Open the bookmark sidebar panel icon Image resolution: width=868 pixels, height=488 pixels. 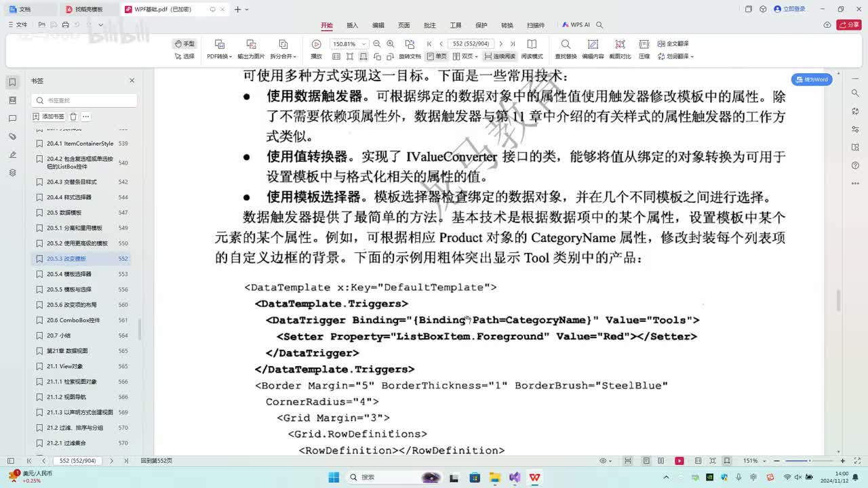[x=12, y=82]
